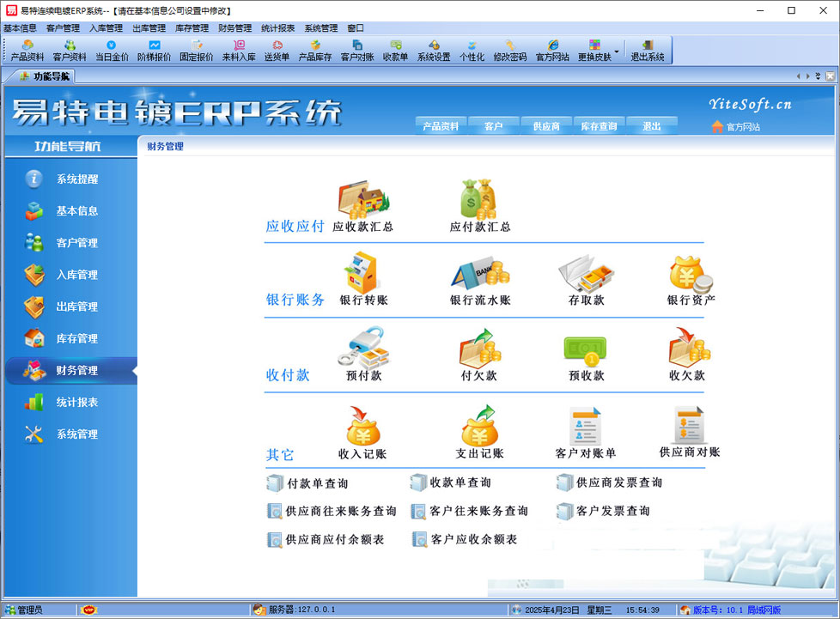Open the 客户往来账务查询 link

pos(478,511)
